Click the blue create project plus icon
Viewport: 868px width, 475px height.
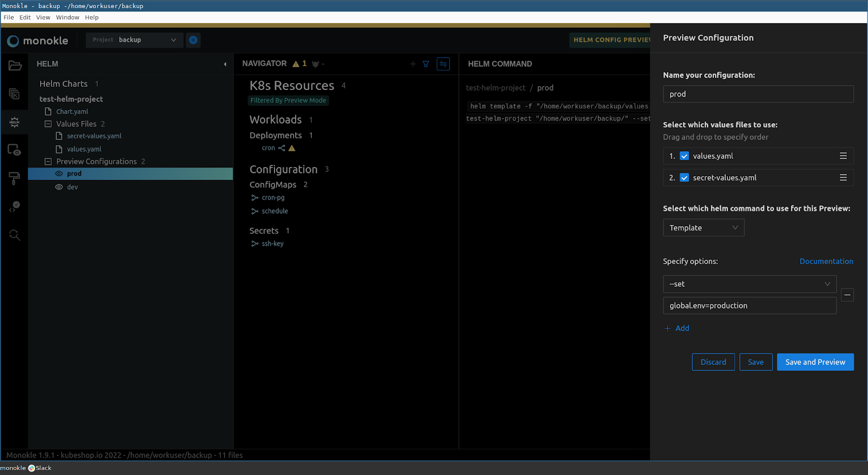193,40
